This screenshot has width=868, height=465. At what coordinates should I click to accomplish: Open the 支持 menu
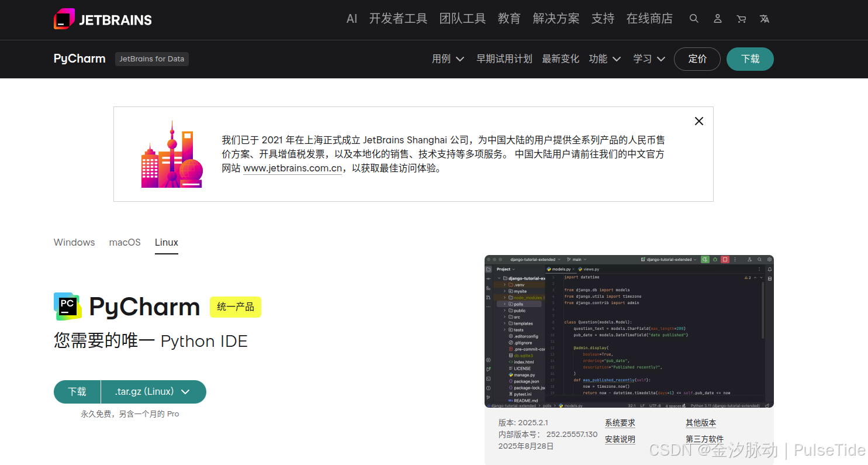[603, 19]
